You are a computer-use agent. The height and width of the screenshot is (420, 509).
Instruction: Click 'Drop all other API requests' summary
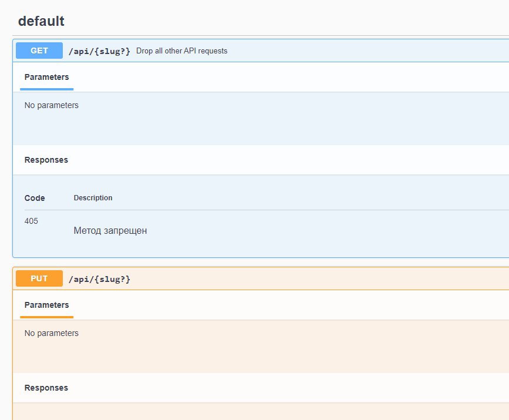pyautogui.click(x=181, y=51)
